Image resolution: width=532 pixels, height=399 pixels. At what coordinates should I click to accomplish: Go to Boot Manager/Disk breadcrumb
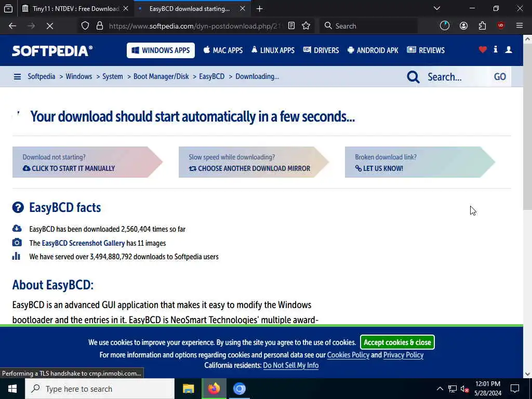(161, 76)
